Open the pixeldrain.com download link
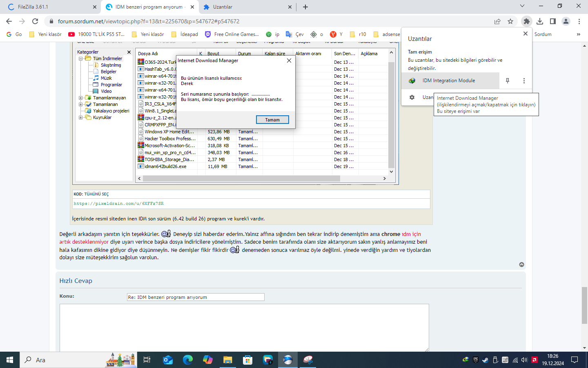 tap(119, 204)
